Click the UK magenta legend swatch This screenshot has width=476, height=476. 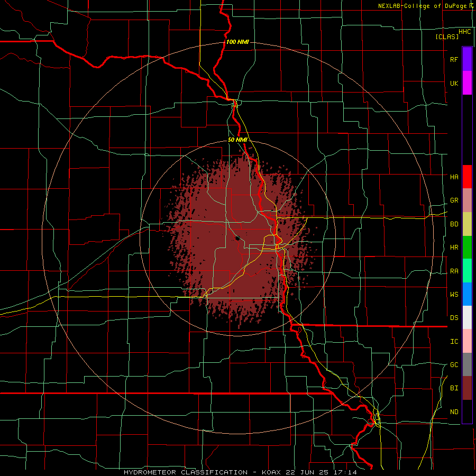[467, 83]
